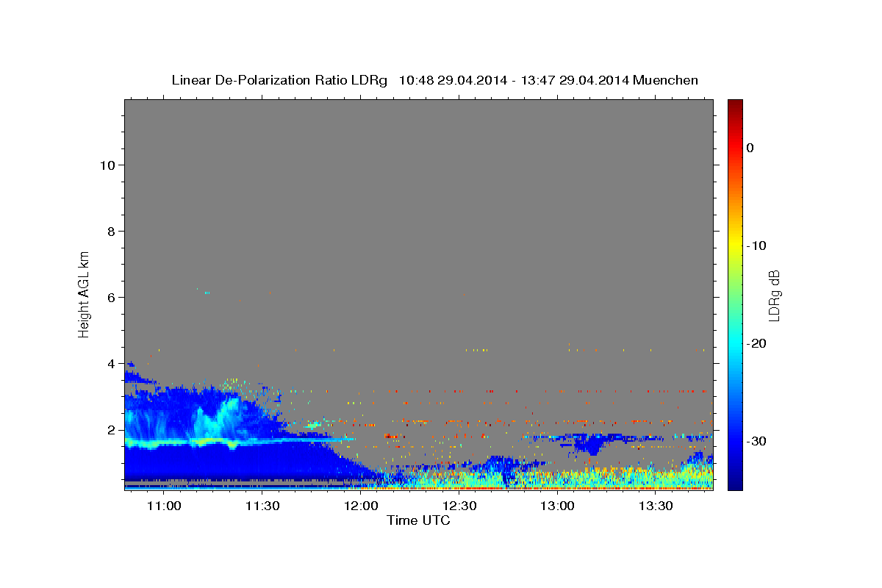This screenshot has height=588, width=882.
Task: Click the plot title text
Action: [434, 80]
